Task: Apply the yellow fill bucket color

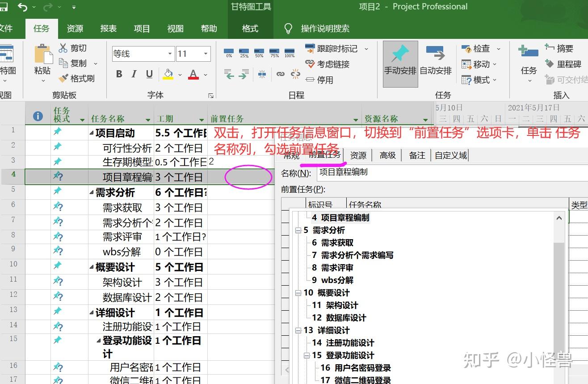Action: (168, 74)
